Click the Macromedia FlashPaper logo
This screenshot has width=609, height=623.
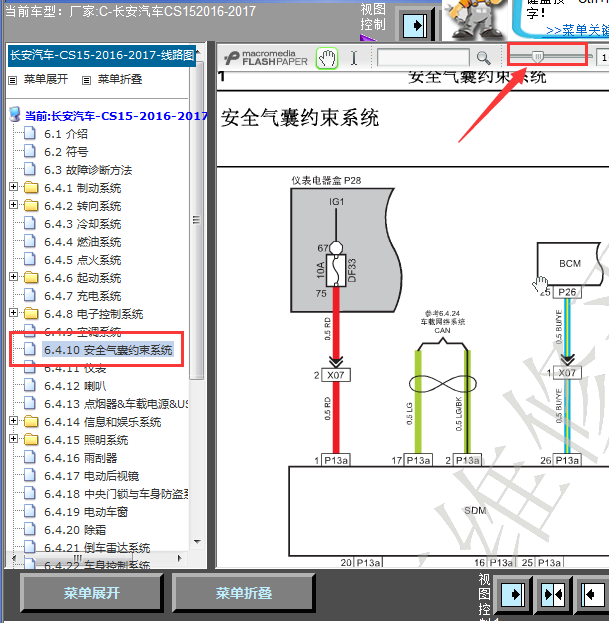pos(266,58)
